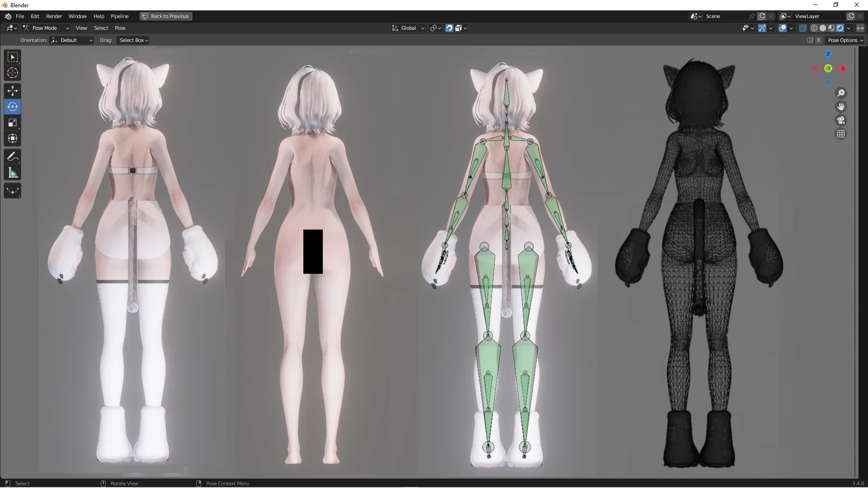This screenshot has height=488, width=868.
Task: Select the Move tool
Action: coord(12,91)
